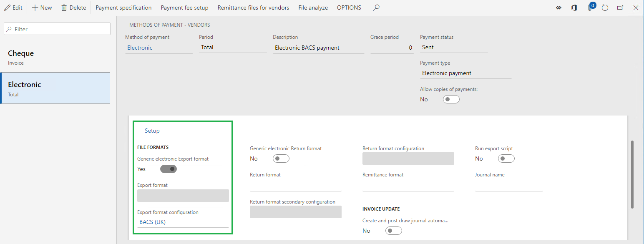Open Payment type field Electronic payment
644x244 pixels.
click(x=465, y=73)
